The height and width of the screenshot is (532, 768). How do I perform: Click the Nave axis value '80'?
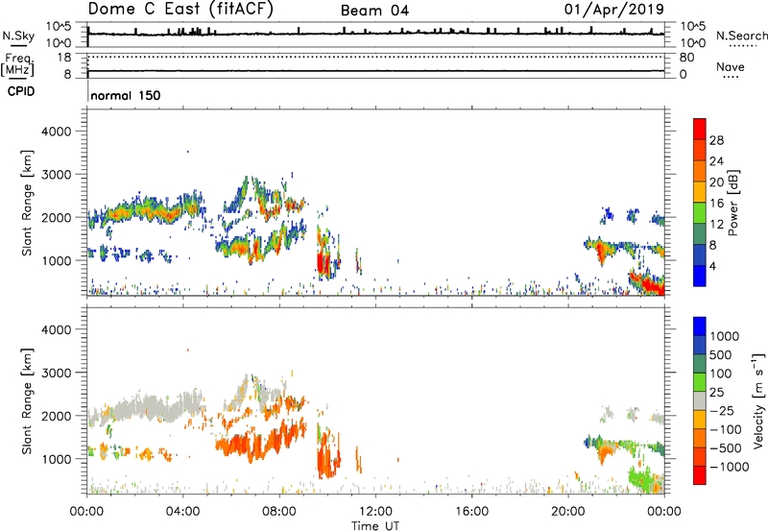pos(686,58)
